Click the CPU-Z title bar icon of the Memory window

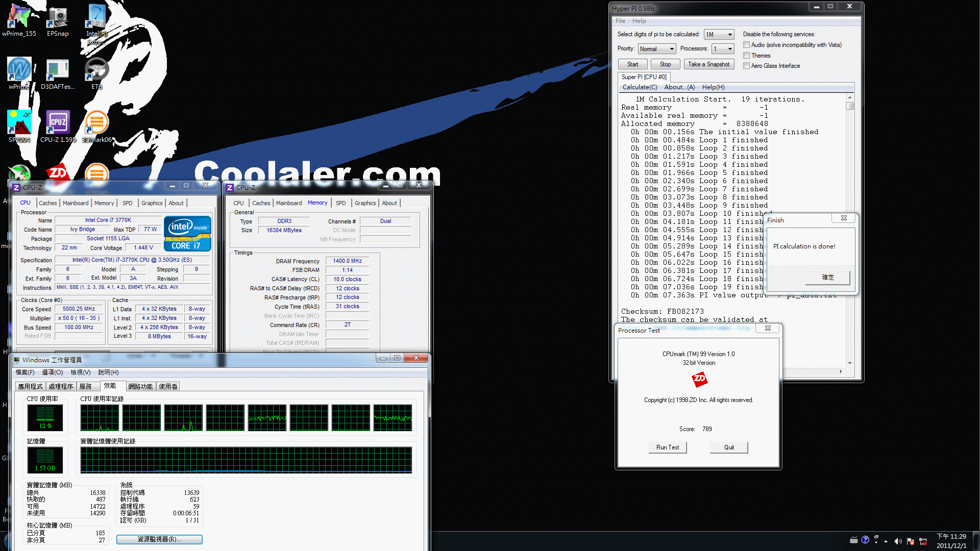point(230,188)
